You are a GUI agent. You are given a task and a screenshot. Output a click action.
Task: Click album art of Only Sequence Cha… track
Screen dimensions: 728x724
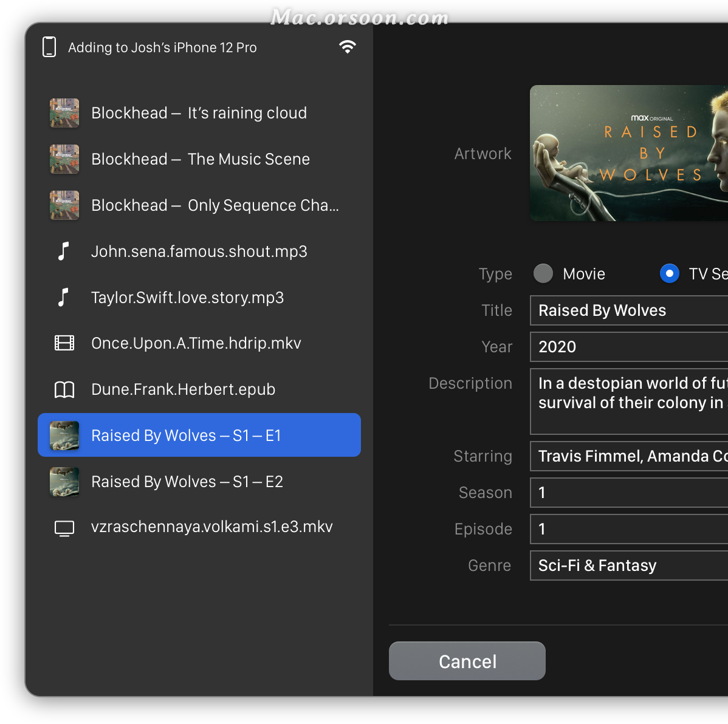click(64, 205)
